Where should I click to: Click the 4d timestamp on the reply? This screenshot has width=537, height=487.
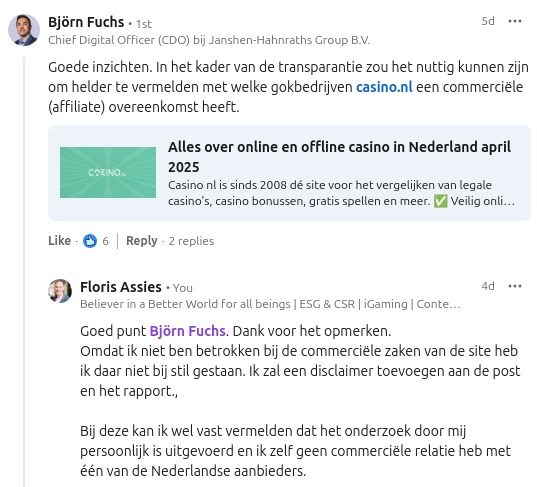pos(488,286)
